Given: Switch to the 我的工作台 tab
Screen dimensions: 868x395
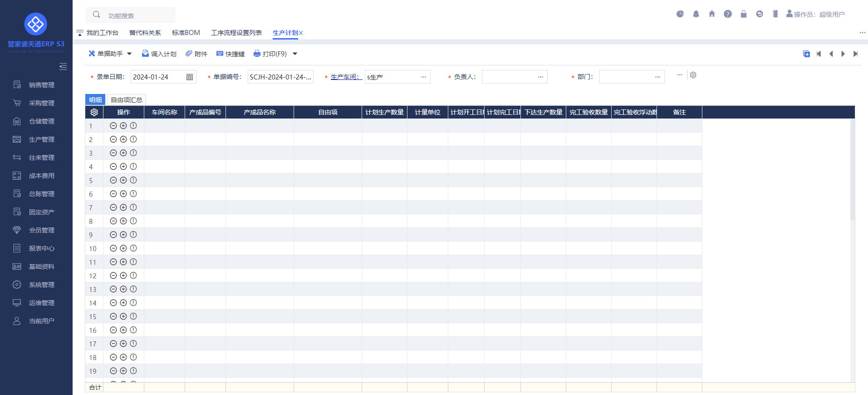Looking at the screenshot, I should pos(103,33).
